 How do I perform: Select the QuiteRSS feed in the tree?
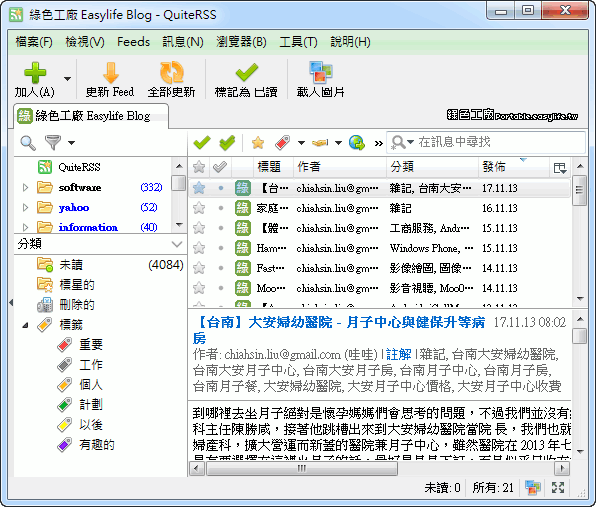click(x=79, y=167)
